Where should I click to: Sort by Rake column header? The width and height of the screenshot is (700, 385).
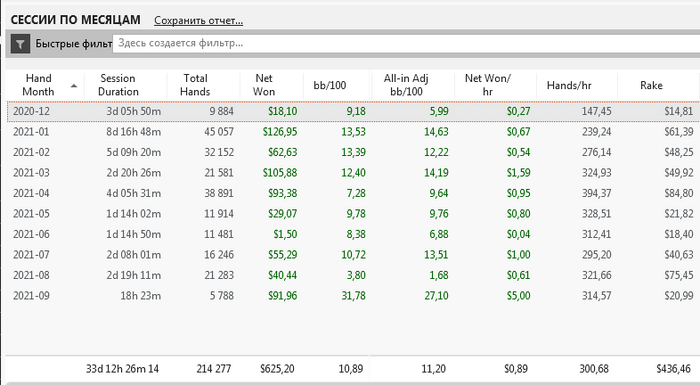tap(651, 85)
